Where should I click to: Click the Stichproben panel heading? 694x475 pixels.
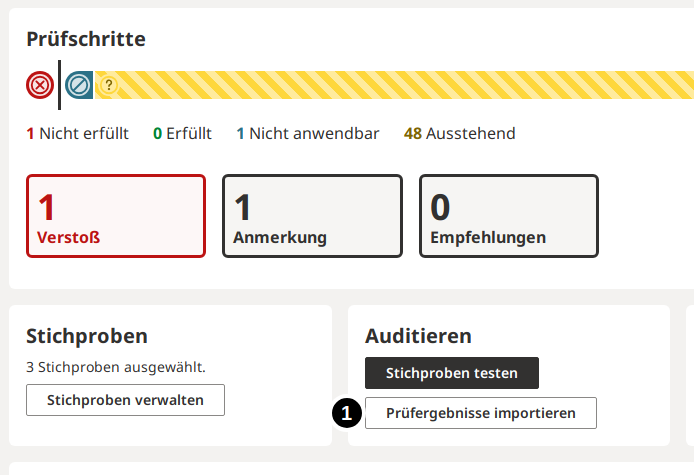click(87, 336)
